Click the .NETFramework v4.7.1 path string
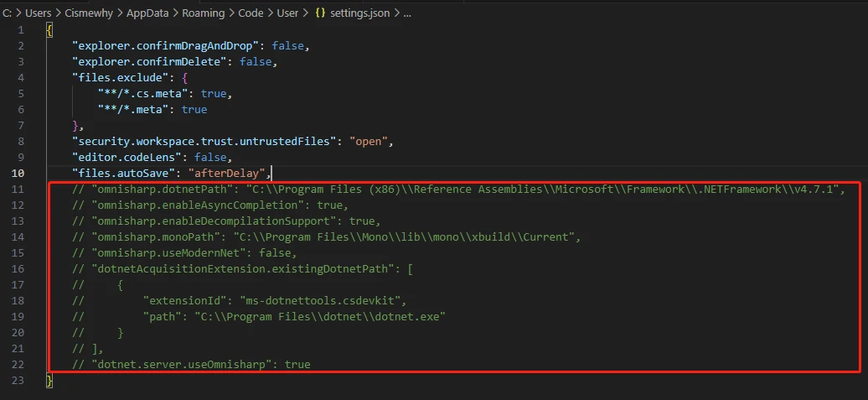 click(x=543, y=189)
